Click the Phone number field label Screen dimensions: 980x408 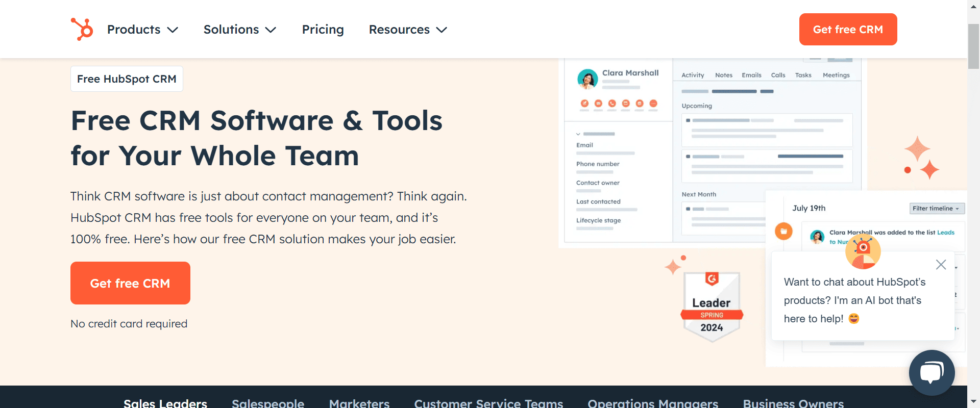(598, 164)
